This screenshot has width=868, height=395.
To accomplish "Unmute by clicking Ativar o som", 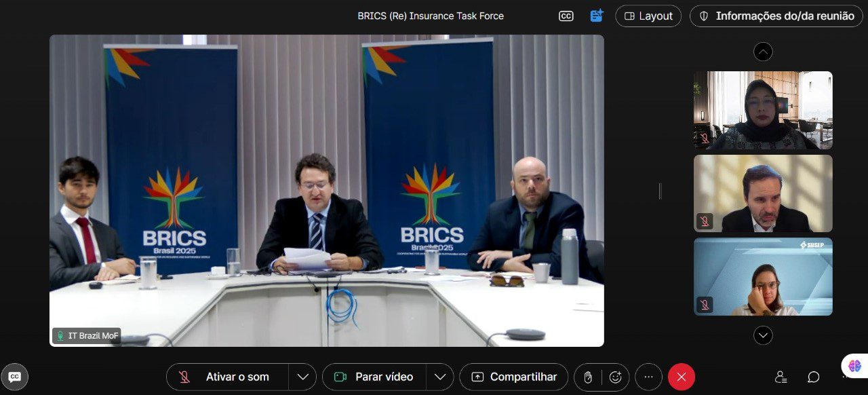I will 224,377.
